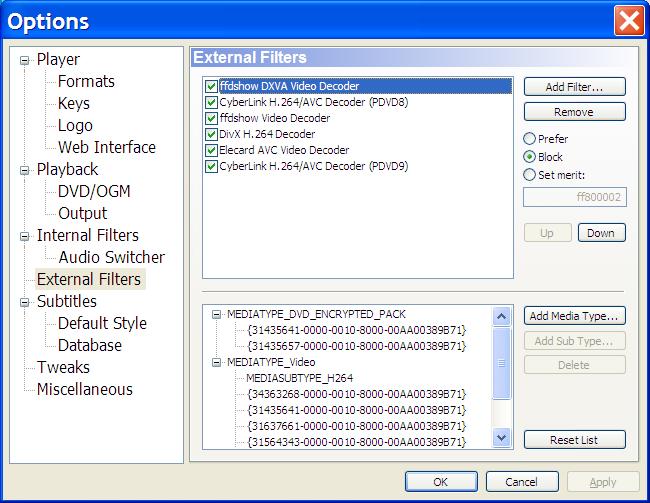The width and height of the screenshot is (650, 503).
Task: Remove the selected filter
Action: point(575,112)
